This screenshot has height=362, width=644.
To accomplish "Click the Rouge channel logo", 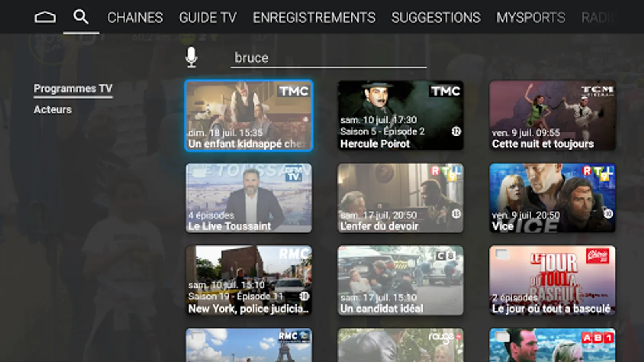I will pyautogui.click(x=446, y=337).
